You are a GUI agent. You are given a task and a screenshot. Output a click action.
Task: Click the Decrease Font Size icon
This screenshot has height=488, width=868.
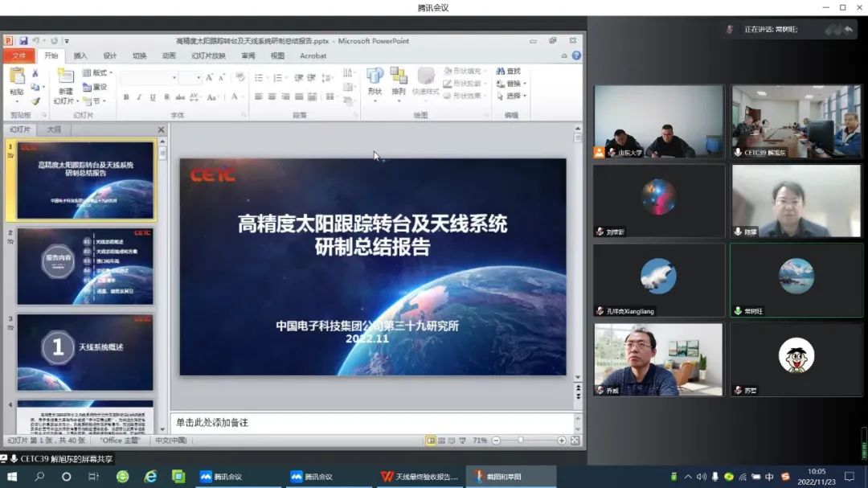click(x=222, y=77)
